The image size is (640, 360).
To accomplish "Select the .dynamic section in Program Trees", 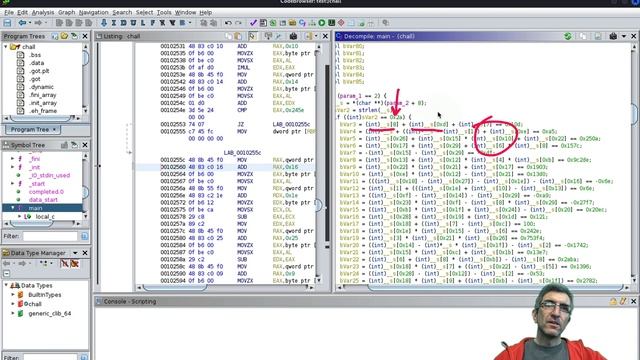I will 41,87.
